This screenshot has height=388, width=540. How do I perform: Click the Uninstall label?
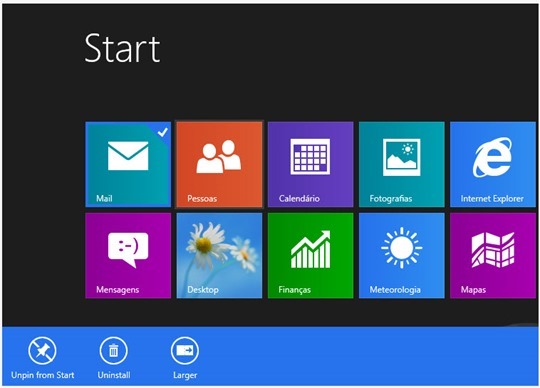114,375
